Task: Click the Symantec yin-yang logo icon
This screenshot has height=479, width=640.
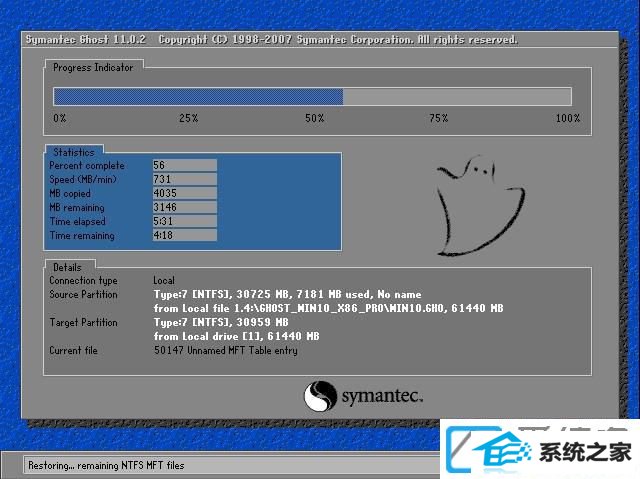Action: (320, 396)
